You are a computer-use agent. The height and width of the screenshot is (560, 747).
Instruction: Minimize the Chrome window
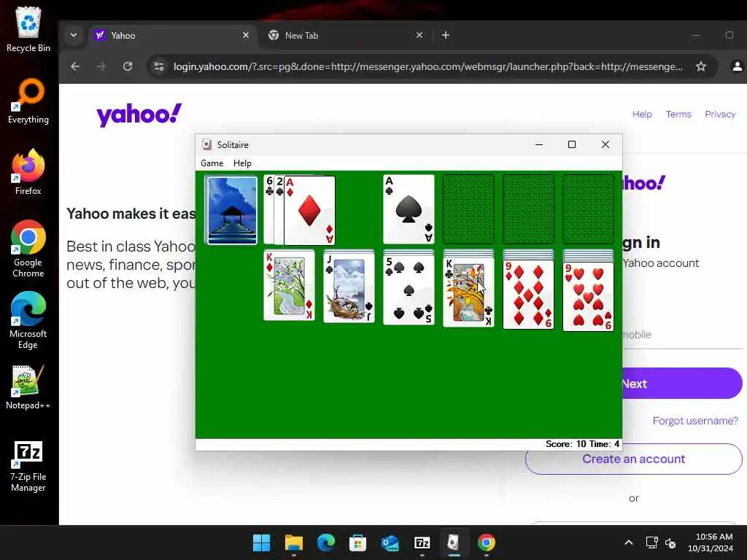tap(696, 35)
